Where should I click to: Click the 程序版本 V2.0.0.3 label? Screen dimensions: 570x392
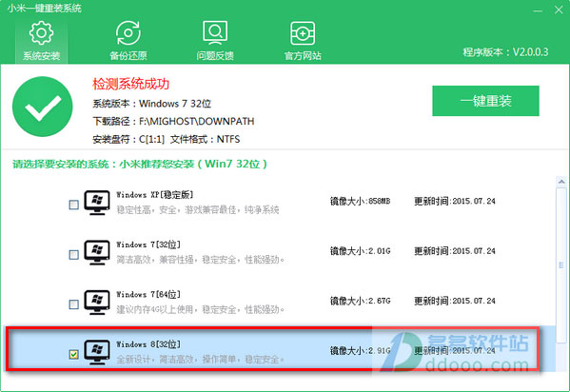point(505,52)
